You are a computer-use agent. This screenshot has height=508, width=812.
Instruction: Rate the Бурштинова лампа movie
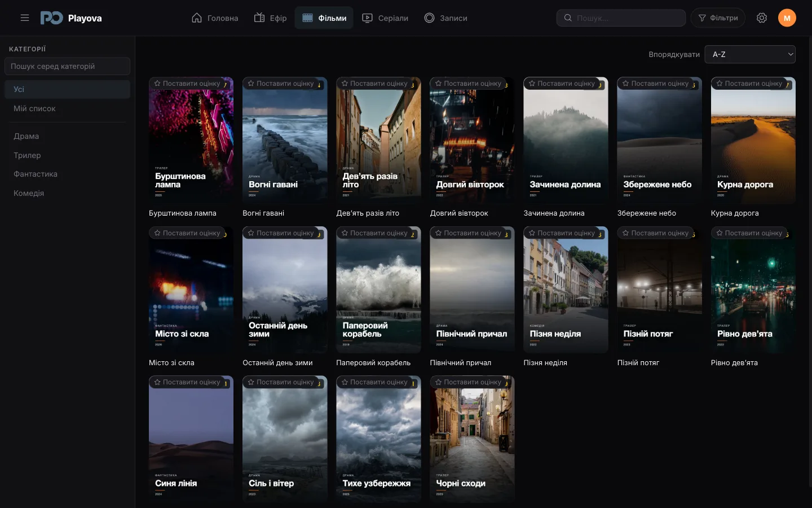[x=188, y=84]
